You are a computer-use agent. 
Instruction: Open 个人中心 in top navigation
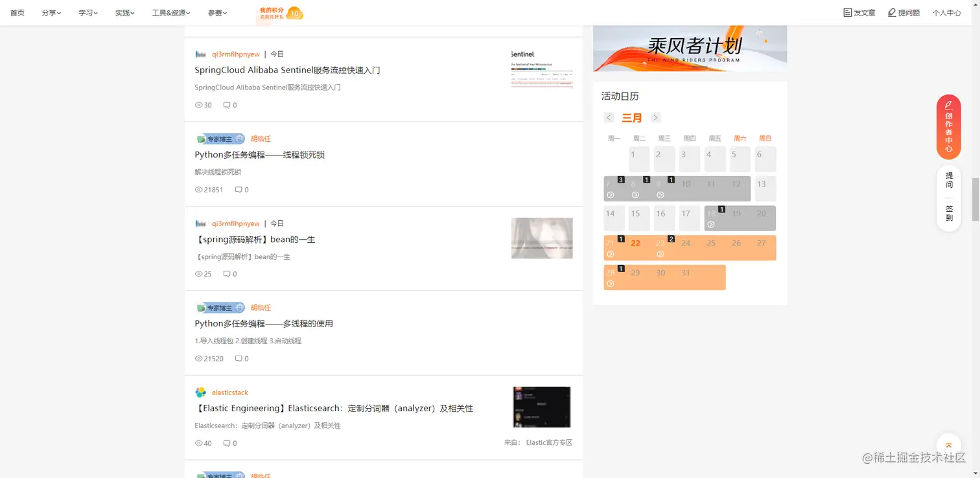point(947,13)
